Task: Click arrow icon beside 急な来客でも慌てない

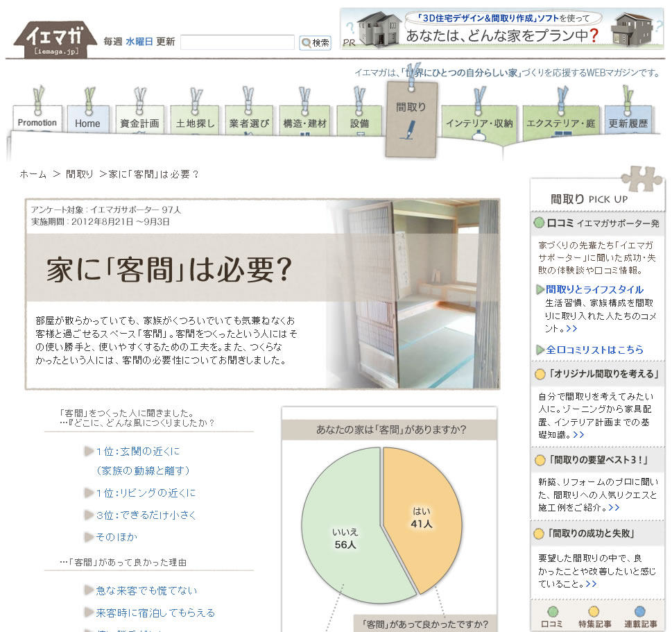Action: click(89, 590)
